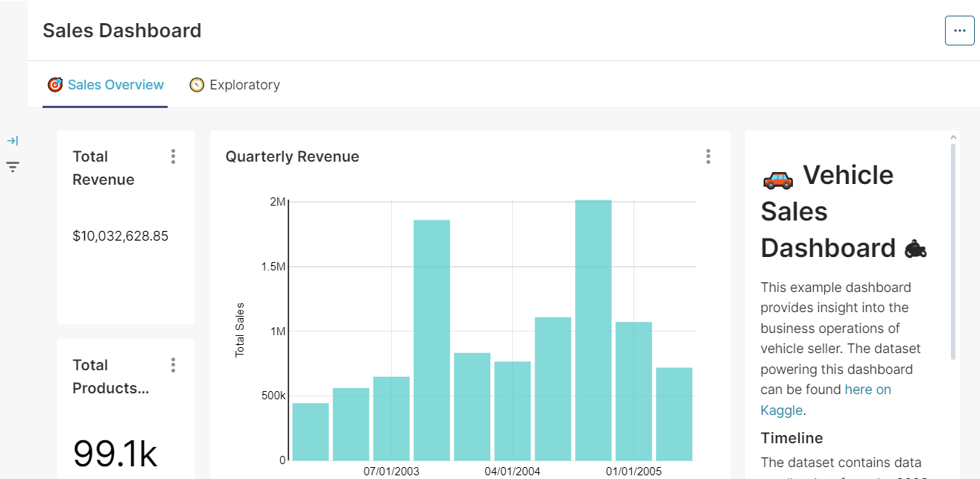This screenshot has width=980, height=479.
Task: Open dashboard filters using the funnel icon
Action: coord(13,166)
